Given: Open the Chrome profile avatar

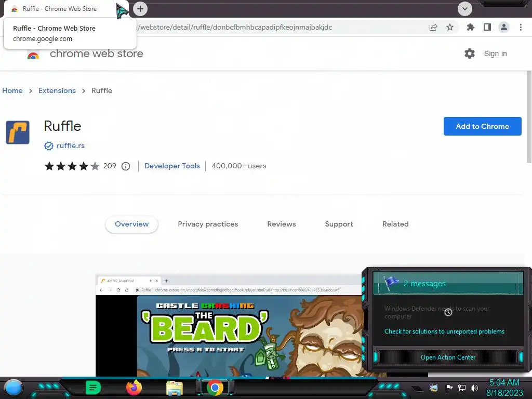Looking at the screenshot, I should pyautogui.click(x=504, y=27).
